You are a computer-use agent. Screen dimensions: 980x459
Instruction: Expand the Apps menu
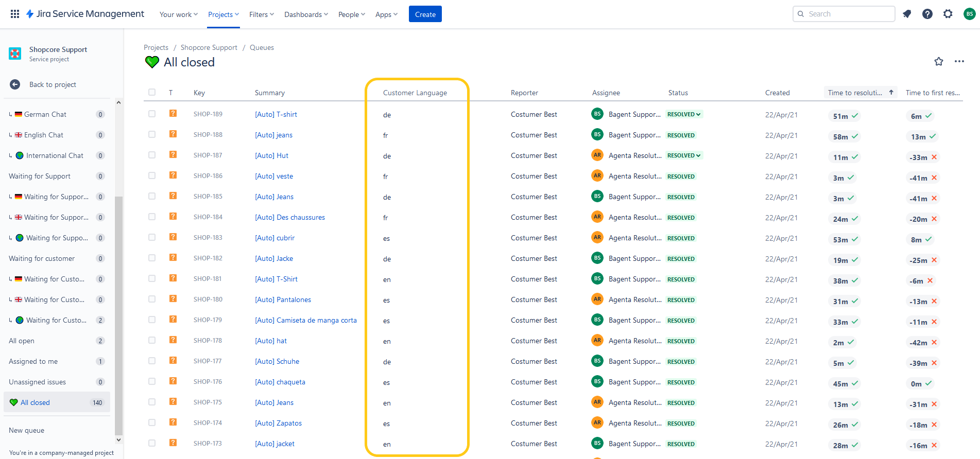[386, 14]
